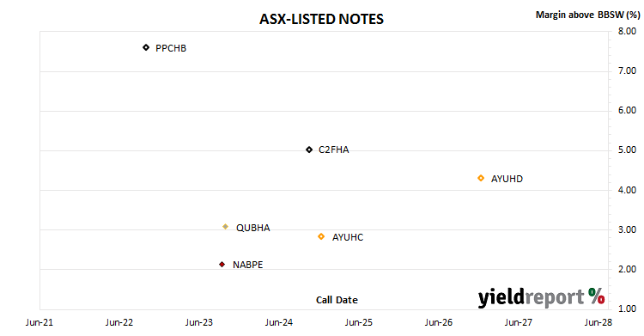The image size is (644, 336).
Task: Click the orange AYUHC data point
Action: click(x=321, y=236)
